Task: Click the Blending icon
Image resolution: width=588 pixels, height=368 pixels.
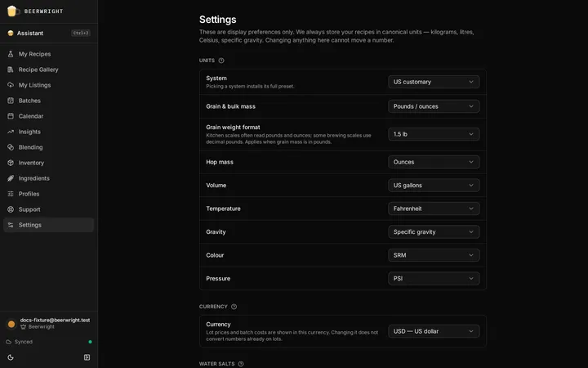Action: tap(11, 147)
